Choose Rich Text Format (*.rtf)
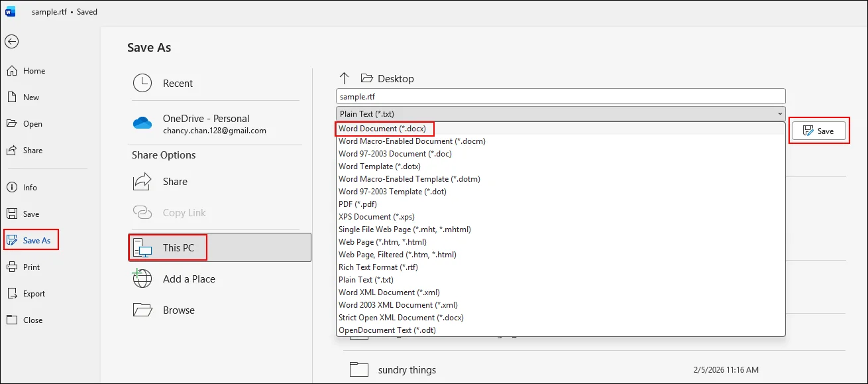 coord(561,267)
